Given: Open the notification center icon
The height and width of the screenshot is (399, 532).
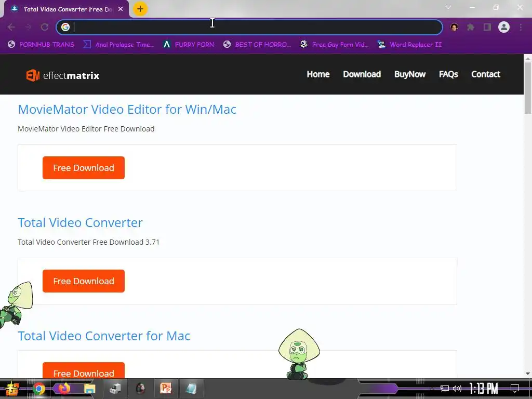Looking at the screenshot, I should pos(515,389).
